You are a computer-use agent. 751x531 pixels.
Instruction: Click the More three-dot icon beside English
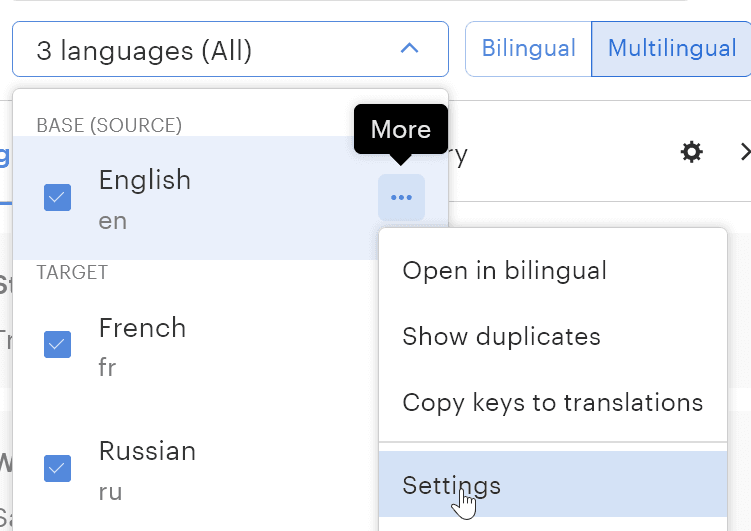pyautogui.click(x=401, y=198)
